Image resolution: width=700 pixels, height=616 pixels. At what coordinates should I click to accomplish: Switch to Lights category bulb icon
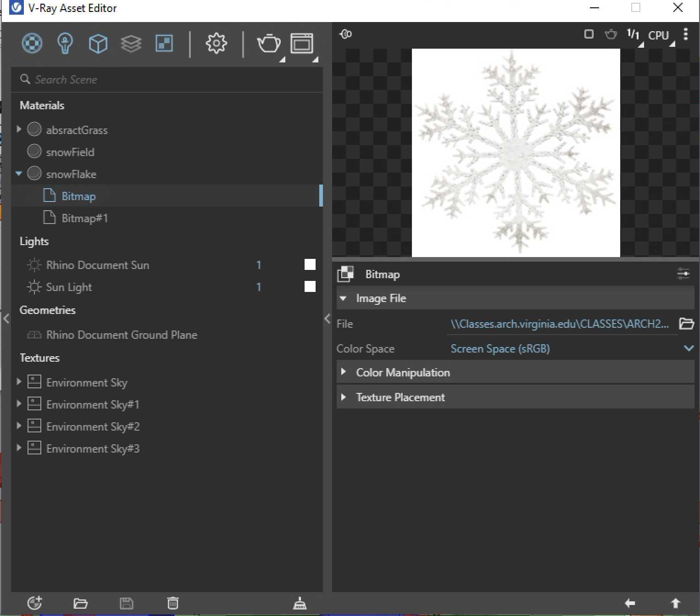[65, 44]
